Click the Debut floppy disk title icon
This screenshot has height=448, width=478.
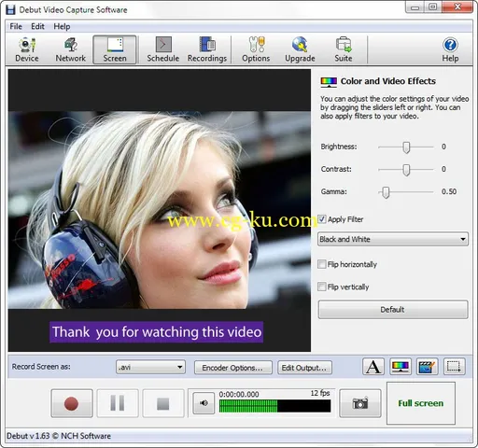10,9
